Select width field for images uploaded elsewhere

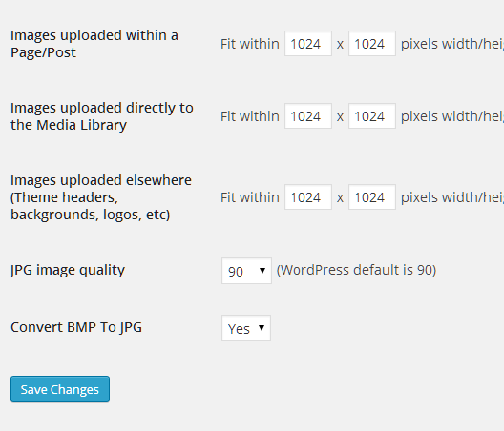click(x=308, y=196)
